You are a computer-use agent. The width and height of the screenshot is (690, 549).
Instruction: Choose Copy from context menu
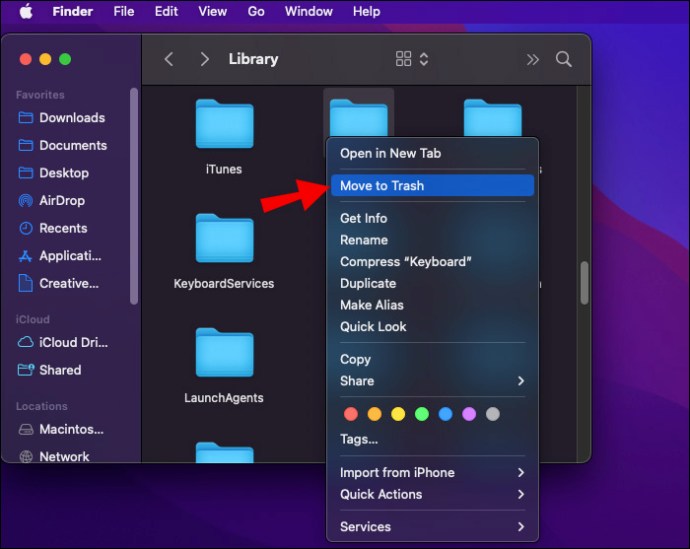point(432,359)
